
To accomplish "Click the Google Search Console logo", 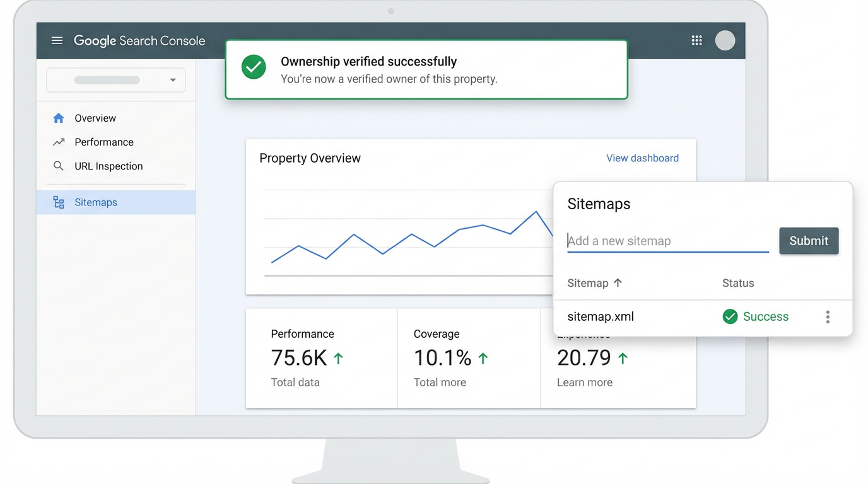I will 139,40.
